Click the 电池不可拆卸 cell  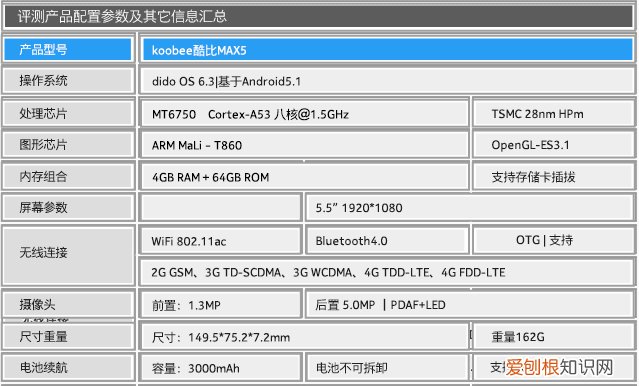387,368
